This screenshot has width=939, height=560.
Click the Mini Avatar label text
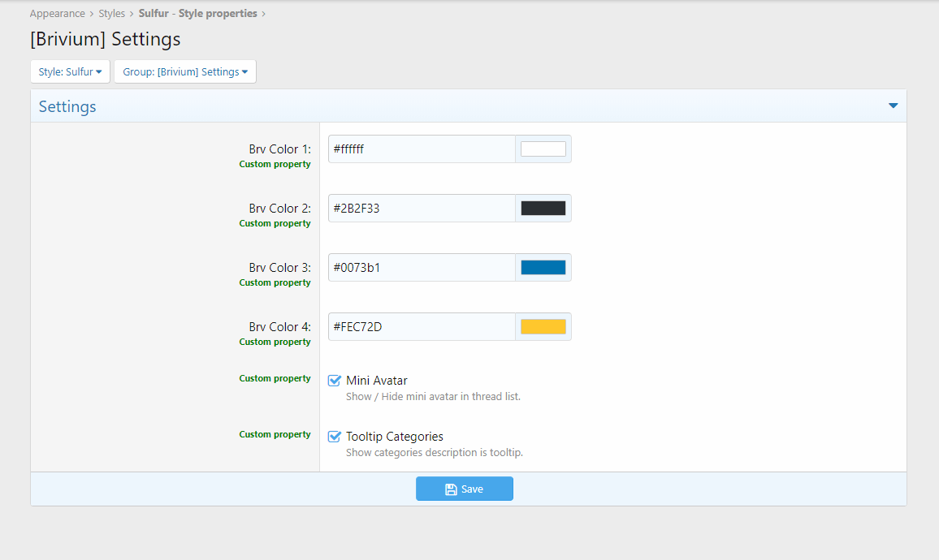click(376, 381)
